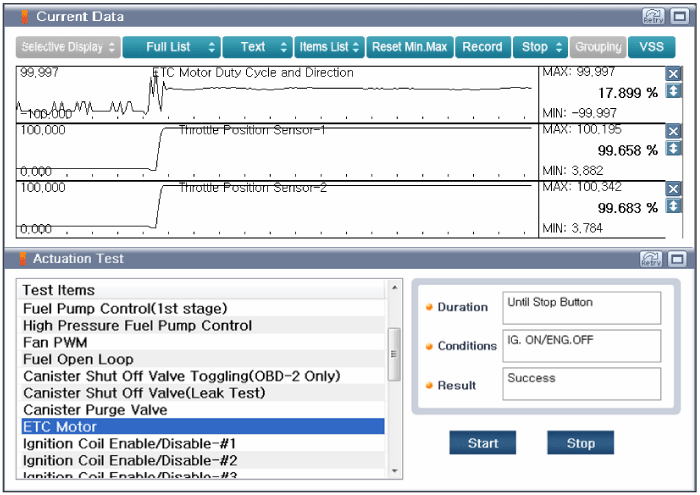The width and height of the screenshot is (700, 495).
Task: Click the VSS button
Action: coord(651,47)
